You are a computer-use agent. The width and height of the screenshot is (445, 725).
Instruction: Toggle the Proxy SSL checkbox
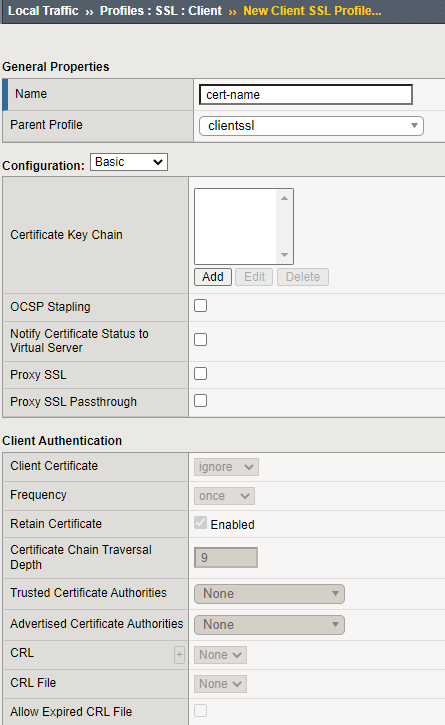tap(200, 374)
